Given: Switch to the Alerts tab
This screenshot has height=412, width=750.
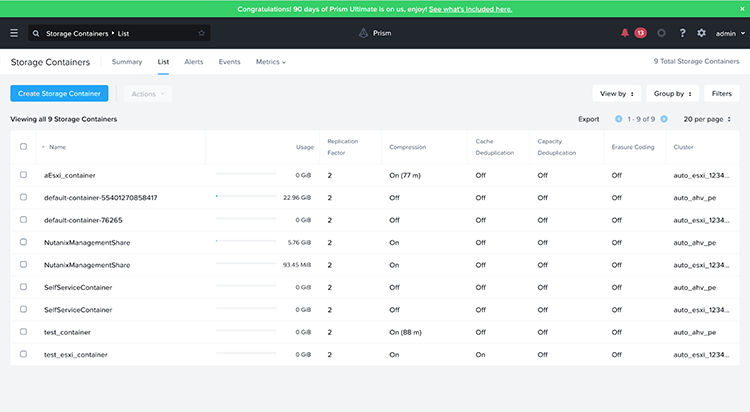Looking at the screenshot, I should click(194, 62).
